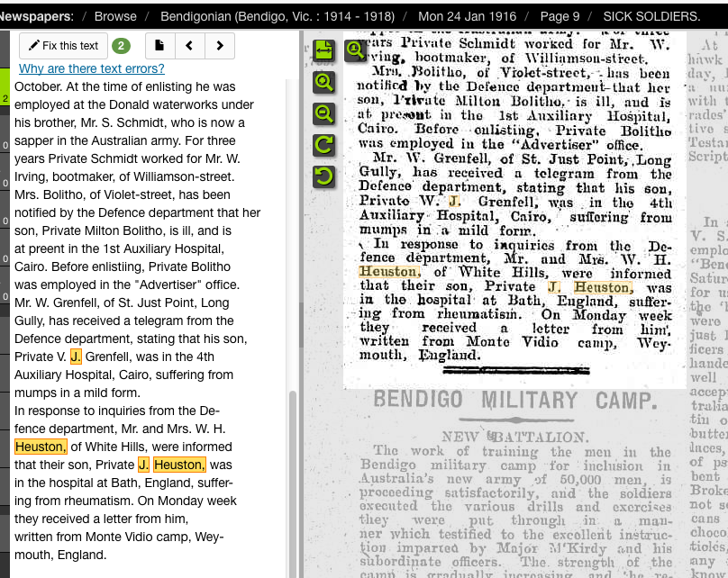Go to the next article arrow

coord(220,45)
